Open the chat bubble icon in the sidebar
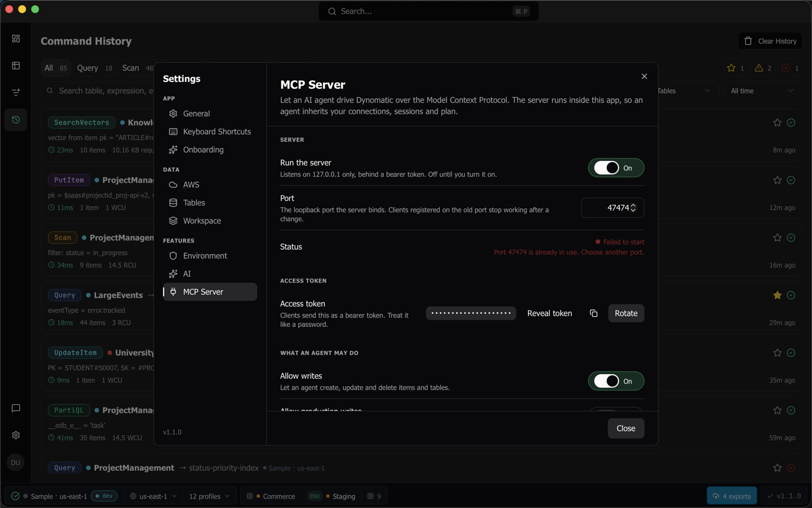Screen dimensions: 812x508 [x=16, y=408]
